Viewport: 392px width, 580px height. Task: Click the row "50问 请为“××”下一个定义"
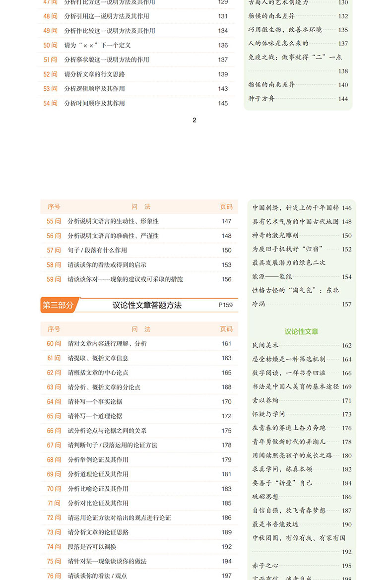136,45
